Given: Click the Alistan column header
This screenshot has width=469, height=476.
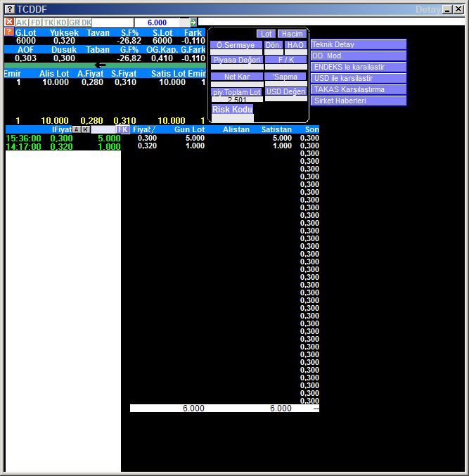Looking at the screenshot, I should click(x=236, y=129).
